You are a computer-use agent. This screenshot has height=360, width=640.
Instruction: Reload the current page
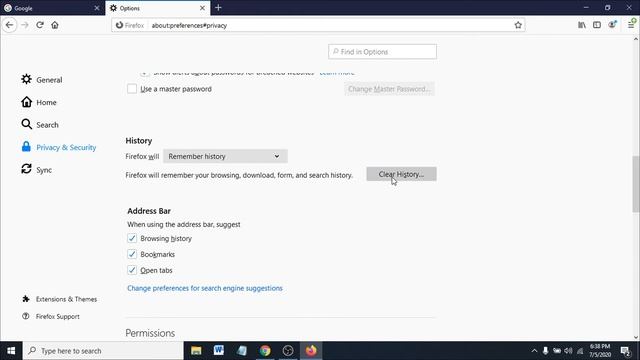[40, 25]
